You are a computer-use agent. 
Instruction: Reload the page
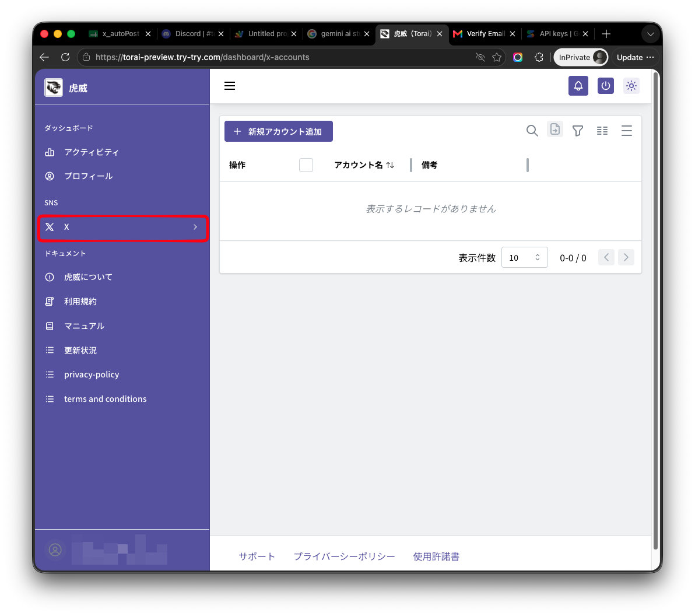tap(65, 57)
